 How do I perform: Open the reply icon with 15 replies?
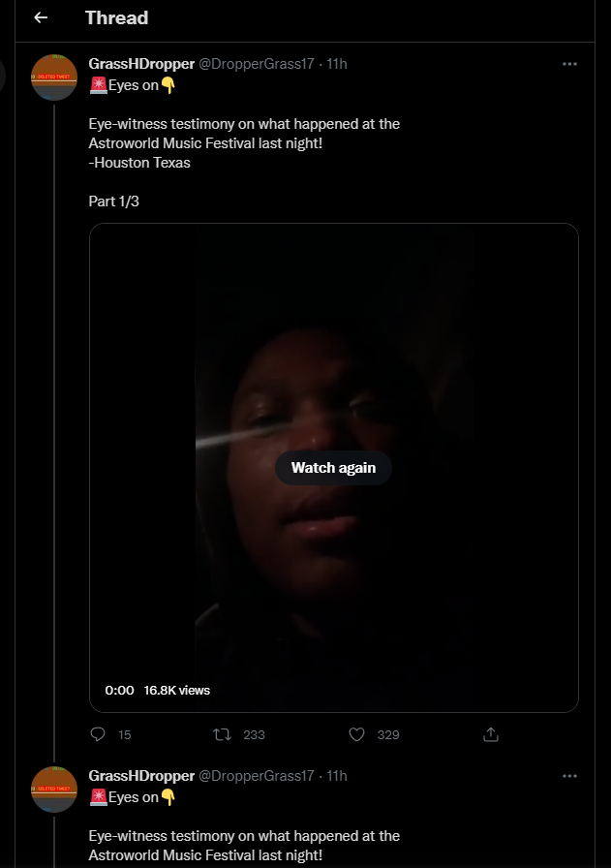click(98, 734)
